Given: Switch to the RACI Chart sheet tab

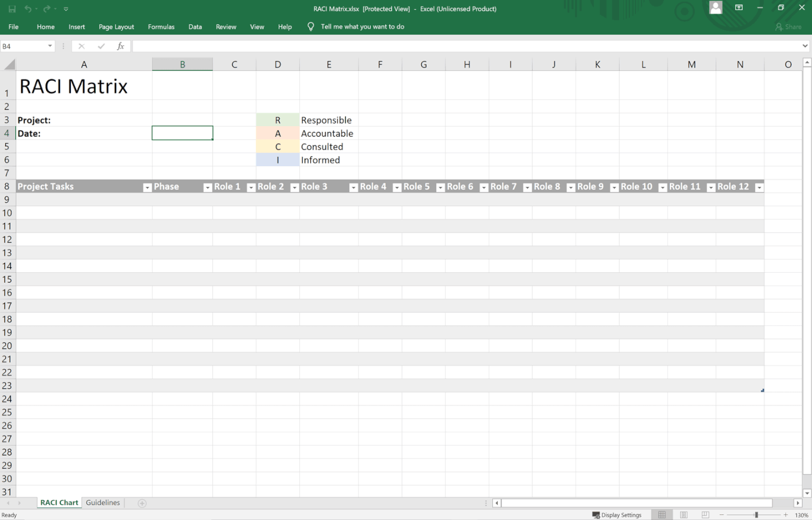Looking at the screenshot, I should point(59,503).
